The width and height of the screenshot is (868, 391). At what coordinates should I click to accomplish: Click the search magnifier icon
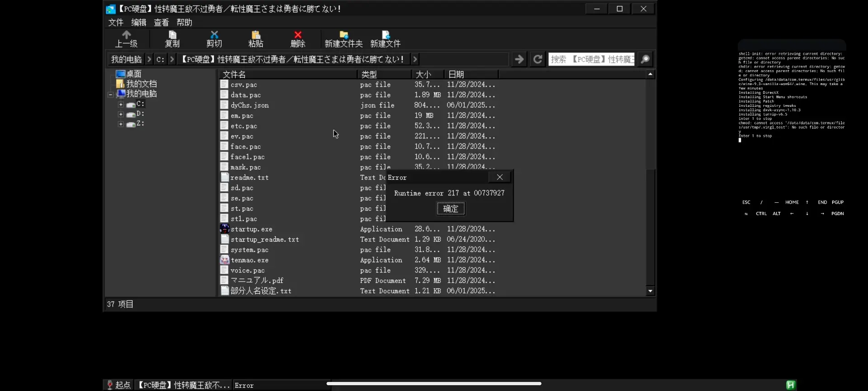click(646, 59)
